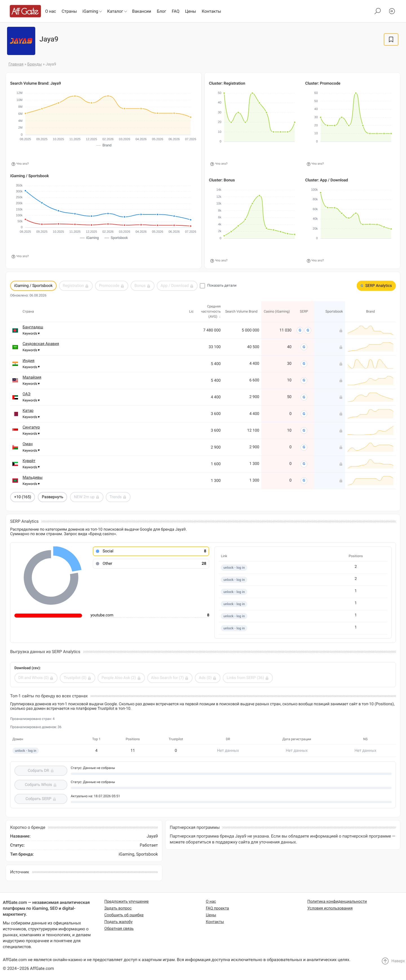This screenshot has height=980, width=406.
Task: Click the '+10 (165)' show more button
Action: tap(23, 497)
